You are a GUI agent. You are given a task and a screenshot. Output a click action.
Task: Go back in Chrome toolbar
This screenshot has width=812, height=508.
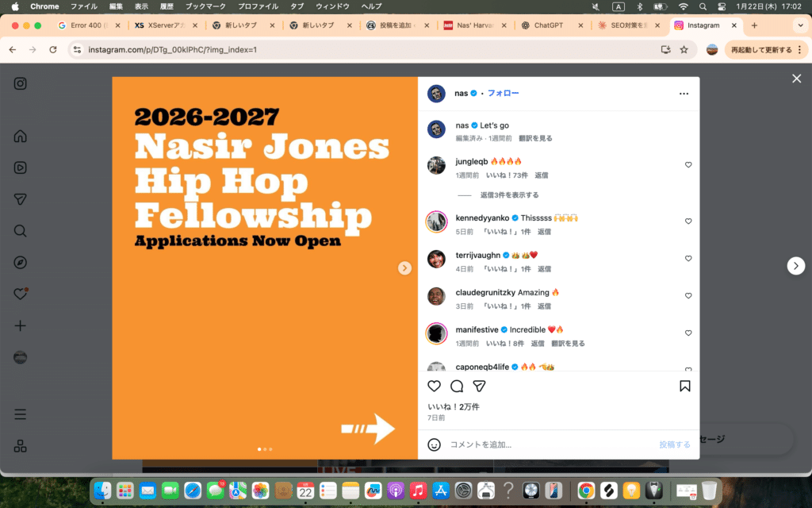13,50
